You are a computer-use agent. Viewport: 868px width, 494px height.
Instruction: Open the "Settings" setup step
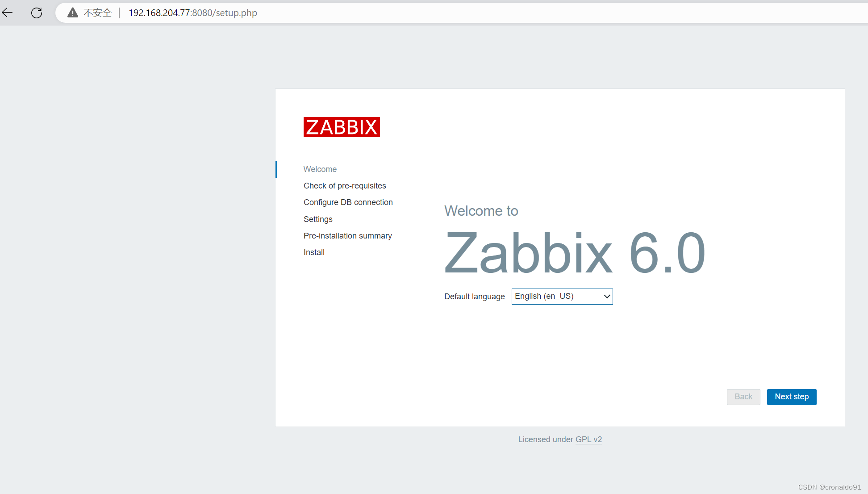point(318,219)
